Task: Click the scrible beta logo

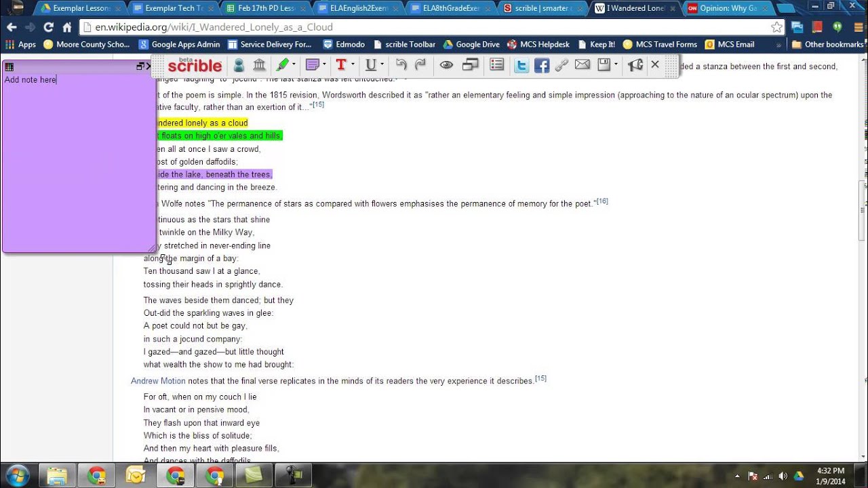Action: [x=195, y=65]
